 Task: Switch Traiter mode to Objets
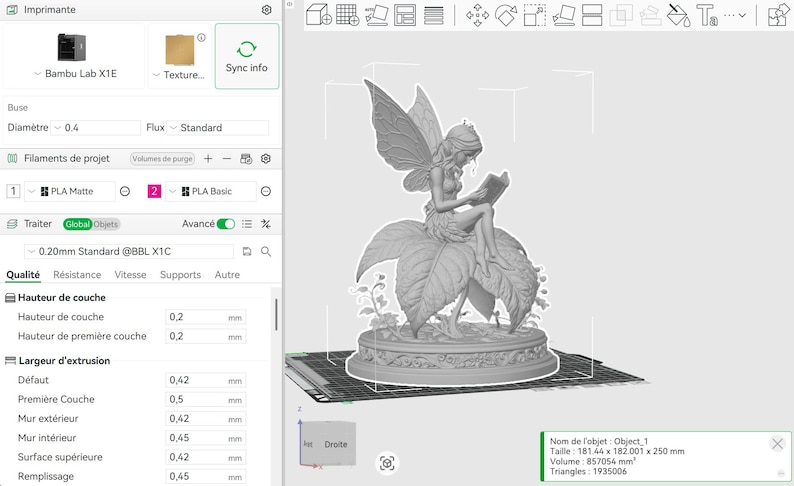coord(105,224)
